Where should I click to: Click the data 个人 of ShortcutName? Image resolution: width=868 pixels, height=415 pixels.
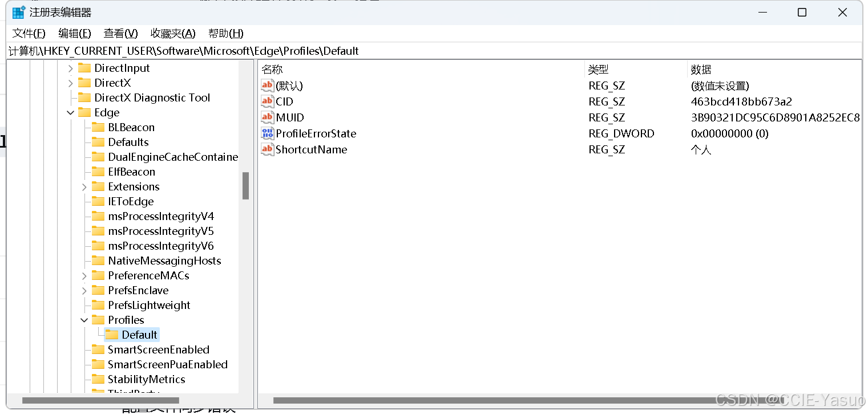pyautogui.click(x=701, y=149)
